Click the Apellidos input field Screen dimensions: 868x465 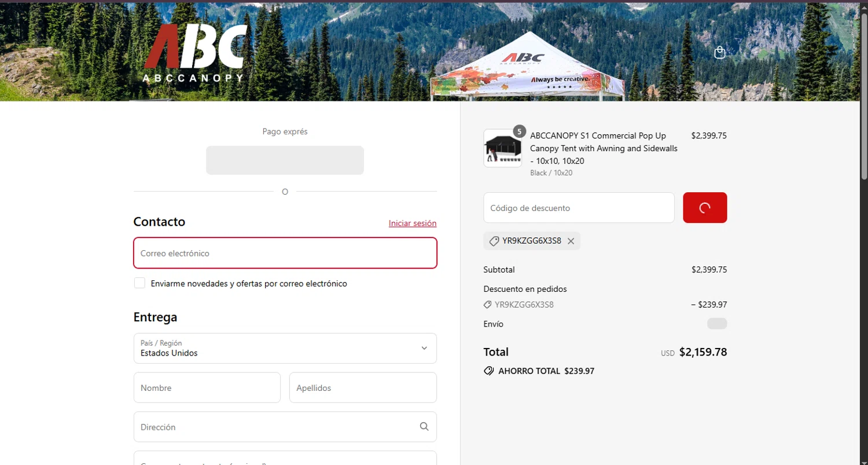[363, 387]
